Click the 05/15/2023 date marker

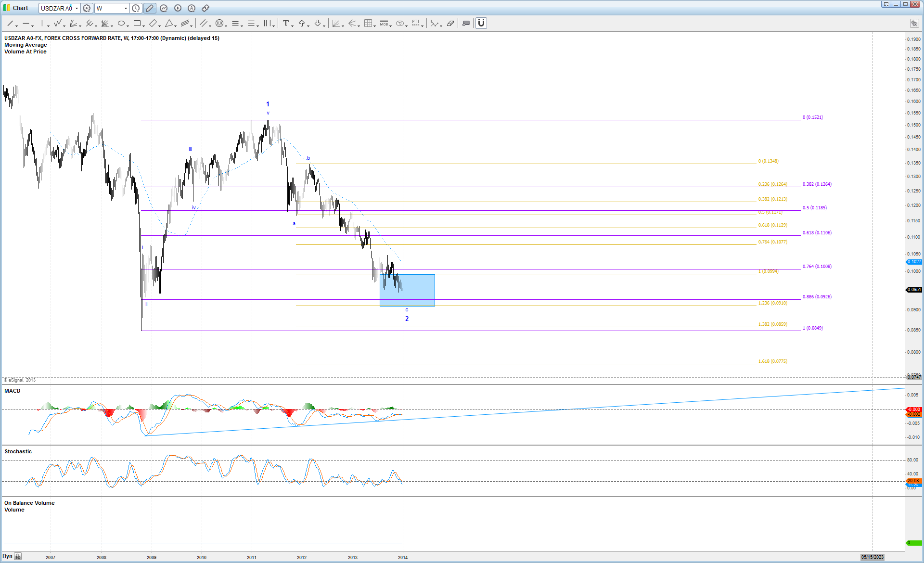873,557
